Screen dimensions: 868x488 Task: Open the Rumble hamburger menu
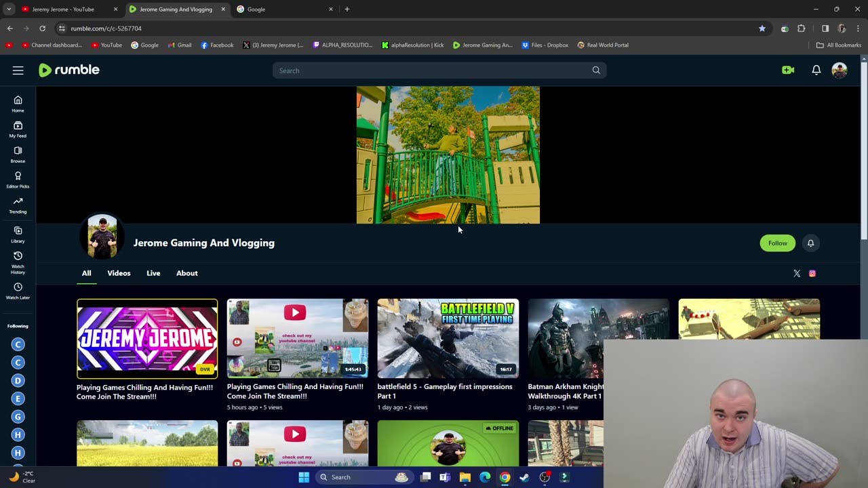[x=18, y=70]
